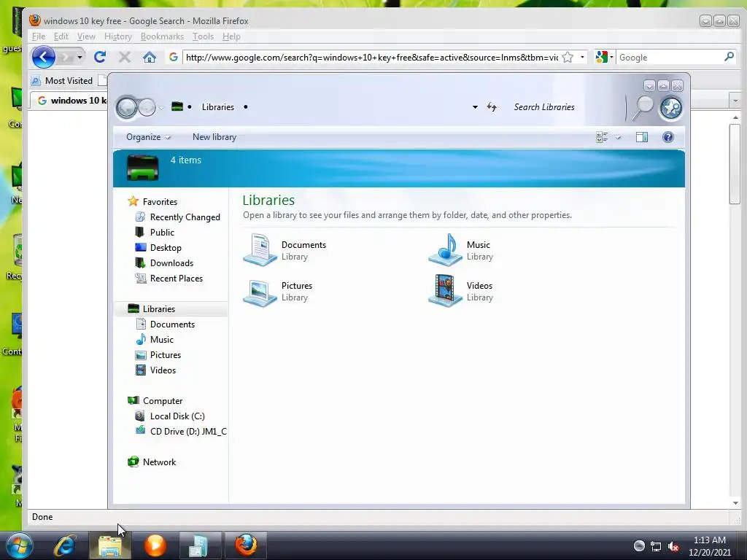This screenshot has height=560, width=747.
Task: Click the Firefox search magnifier icon
Action: pyautogui.click(x=729, y=57)
